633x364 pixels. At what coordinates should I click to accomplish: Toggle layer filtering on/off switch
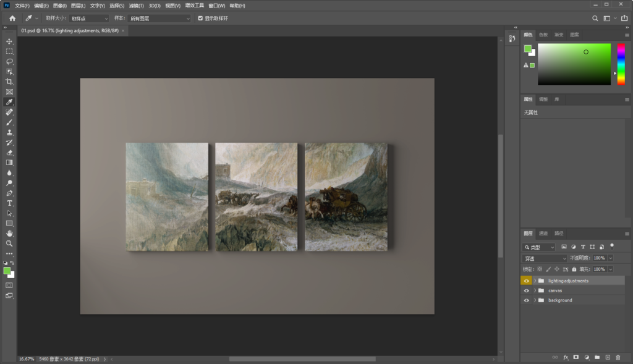click(x=612, y=246)
